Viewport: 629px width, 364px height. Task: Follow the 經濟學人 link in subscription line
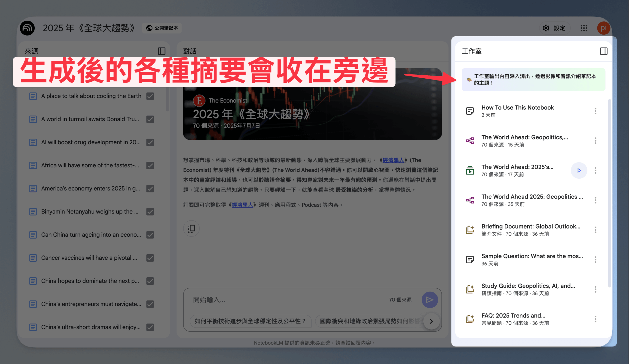242,205
